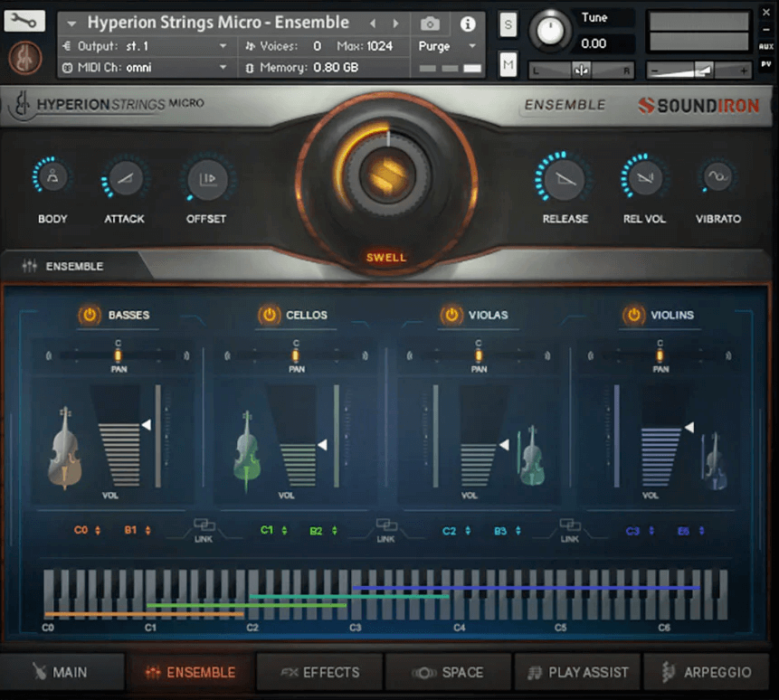Screen dimensions: 779x700
Task: Click the Kontakt stereo pan slider
Action: click(x=581, y=71)
